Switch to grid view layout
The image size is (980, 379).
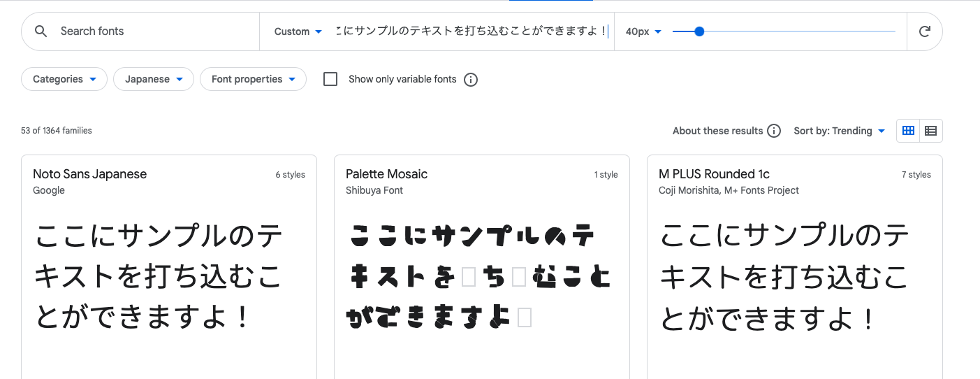[908, 131]
